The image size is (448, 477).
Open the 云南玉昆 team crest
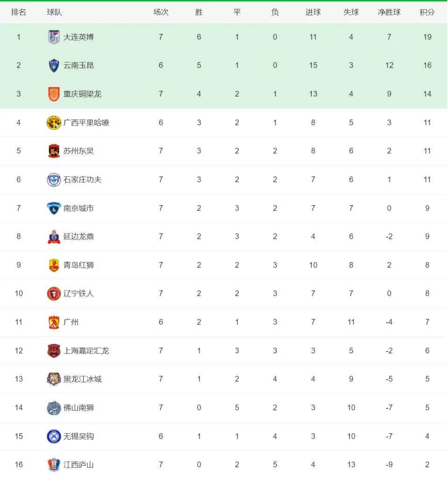click(54, 65)
